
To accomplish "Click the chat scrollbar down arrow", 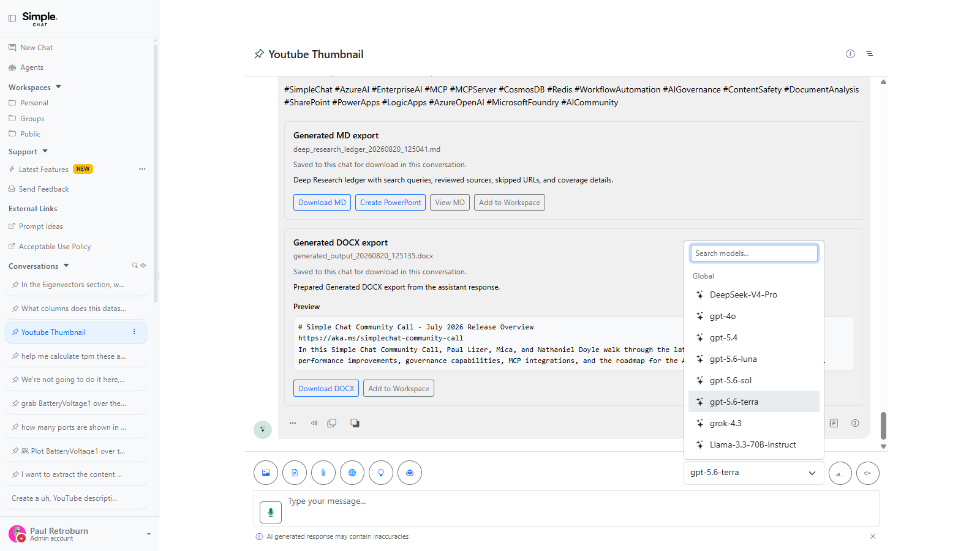I will pos(883,447).
